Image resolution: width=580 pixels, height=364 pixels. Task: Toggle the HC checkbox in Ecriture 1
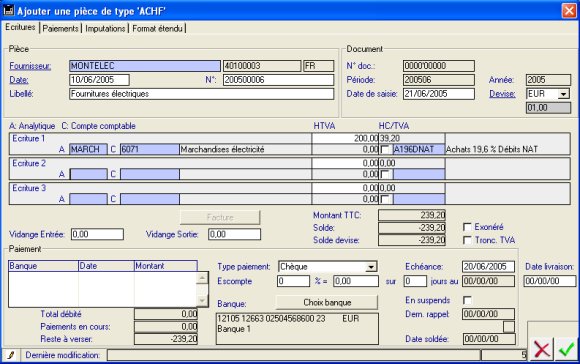click(x=385, y=149)
